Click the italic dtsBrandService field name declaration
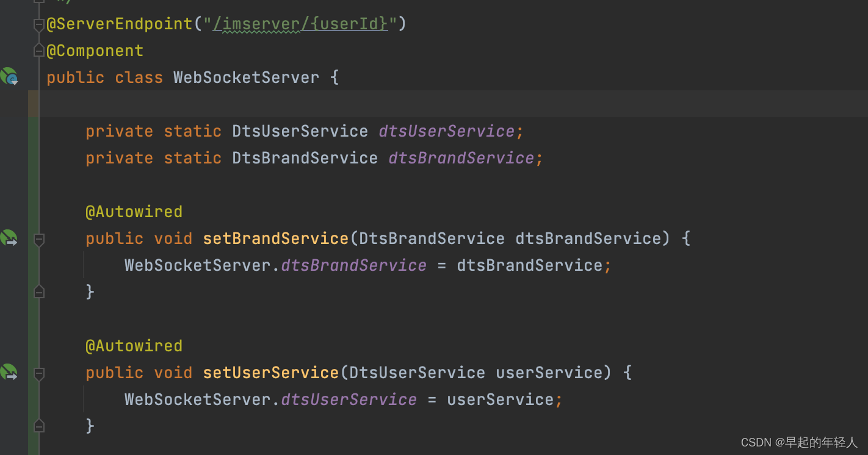Screen dimensions: 868x455 point(461,158)
